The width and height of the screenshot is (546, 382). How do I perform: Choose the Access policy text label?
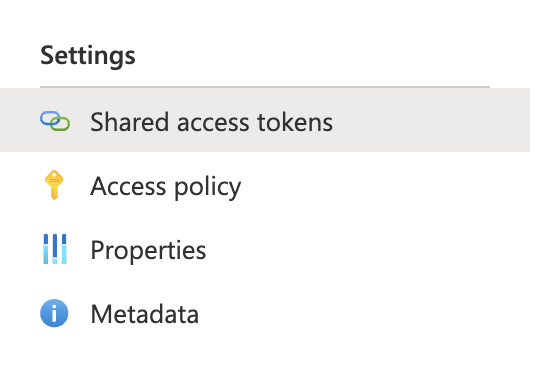click(x=166, y=187)
